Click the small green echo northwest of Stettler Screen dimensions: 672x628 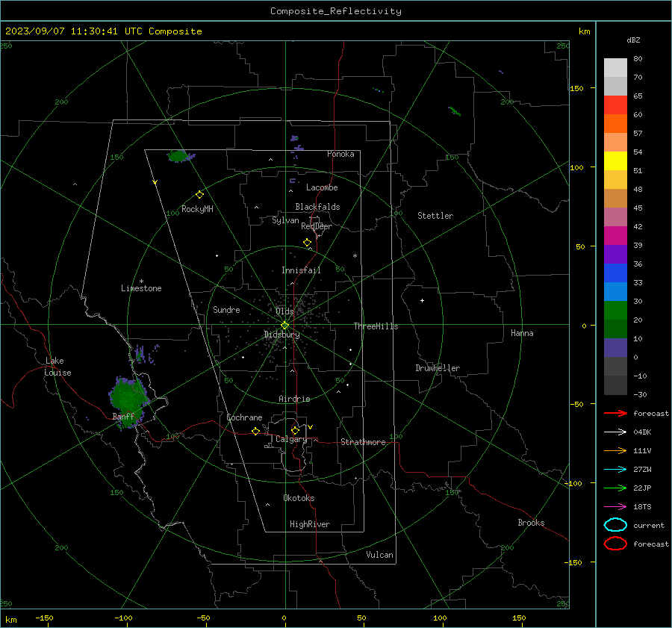[454, 112]
